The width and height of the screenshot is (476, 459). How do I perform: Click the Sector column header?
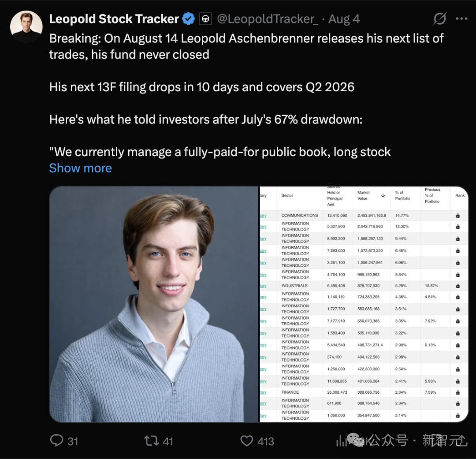pos(287,196)
